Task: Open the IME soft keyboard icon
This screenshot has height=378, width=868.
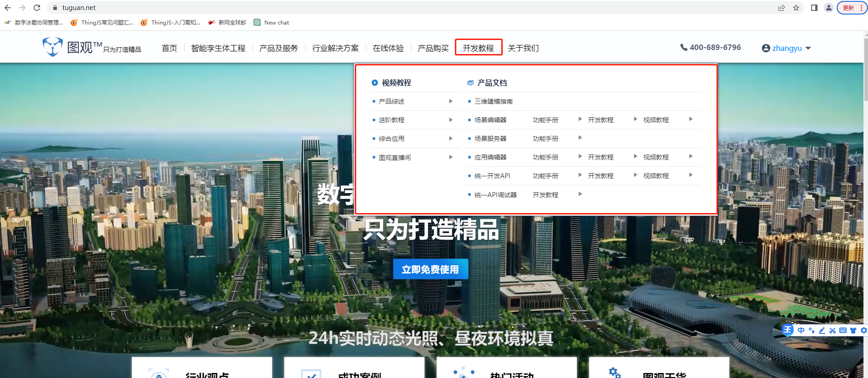Action: (x=843, y=330)
